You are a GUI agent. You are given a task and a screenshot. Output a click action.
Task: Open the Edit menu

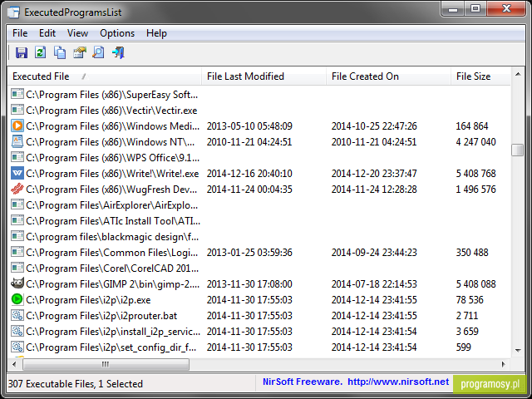(x=47, y=33)
